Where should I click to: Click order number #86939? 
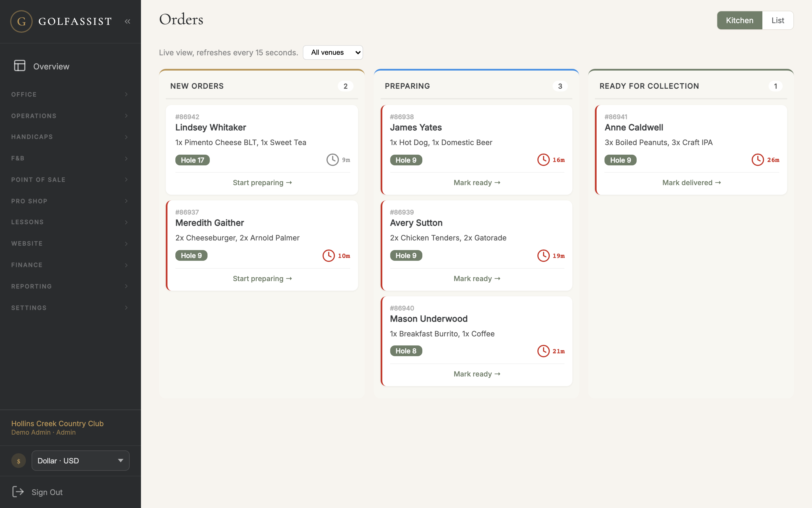(402, 212)
